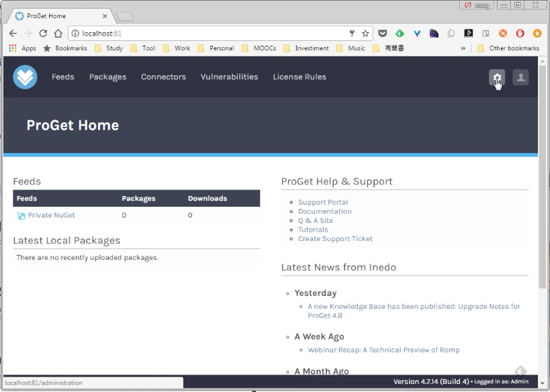The height and width of the screenshot is (392, 550).
Task: Open the Feeds menu
Action: click(62, 77)
